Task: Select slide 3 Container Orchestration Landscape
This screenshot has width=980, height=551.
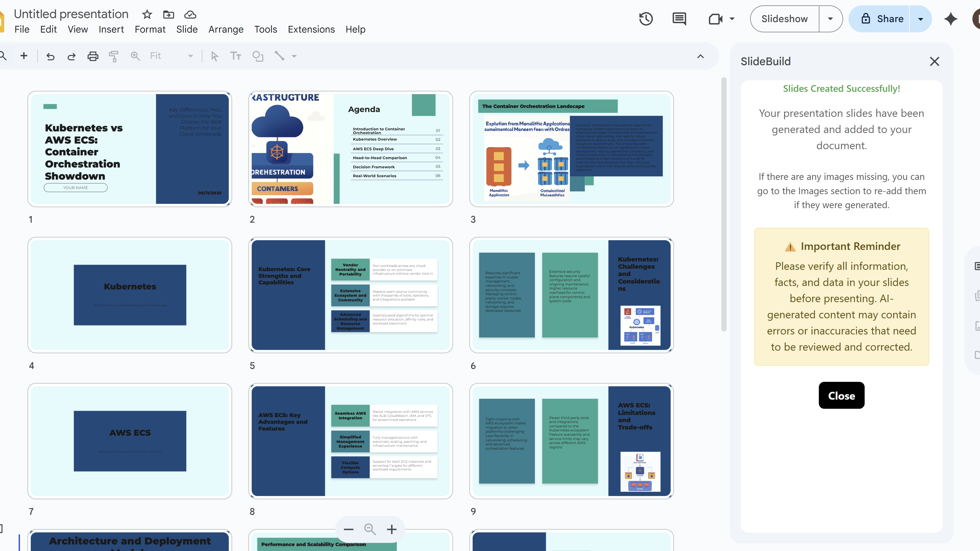Action: (572, 149)
